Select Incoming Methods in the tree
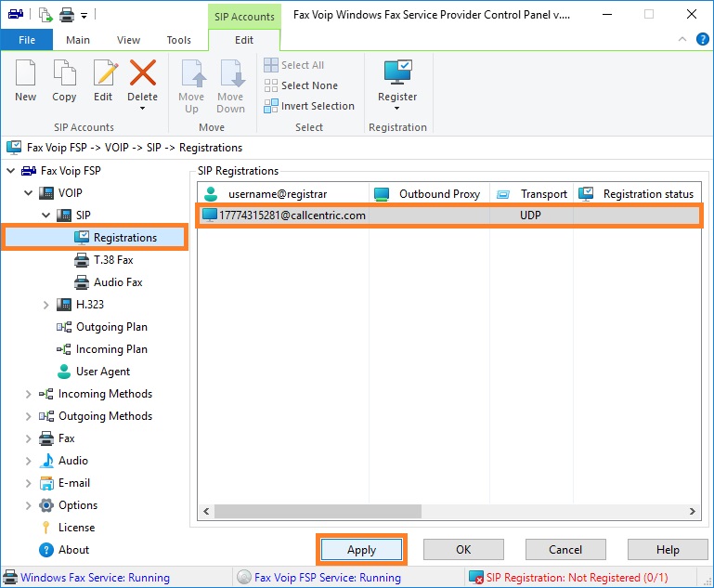 96,394
